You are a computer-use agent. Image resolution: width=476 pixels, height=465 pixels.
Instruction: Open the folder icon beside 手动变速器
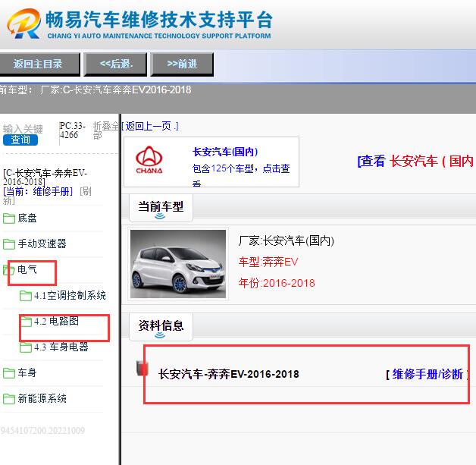click(9, 244)
